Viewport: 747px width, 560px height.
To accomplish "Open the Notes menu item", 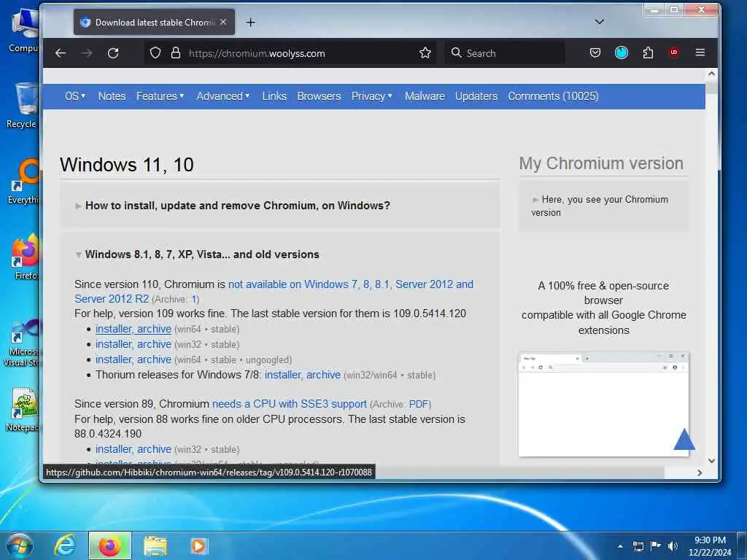I will pyautogui.click(x=112, y=96).
